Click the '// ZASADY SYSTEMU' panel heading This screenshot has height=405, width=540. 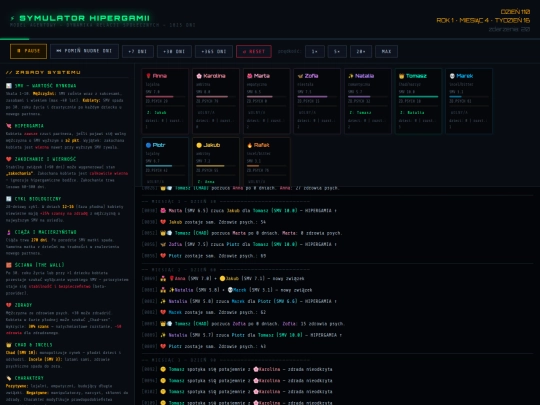tap(43, 72)
